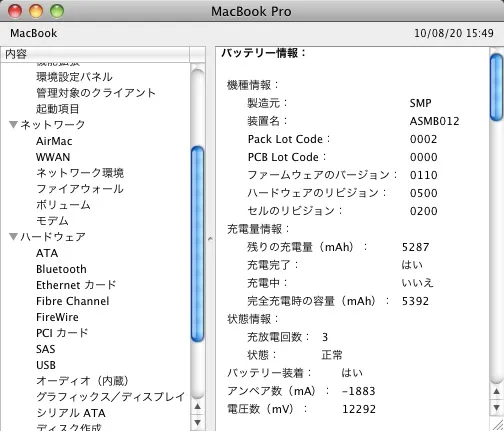Click the firmware version value 0110

[x=423, y=175]
